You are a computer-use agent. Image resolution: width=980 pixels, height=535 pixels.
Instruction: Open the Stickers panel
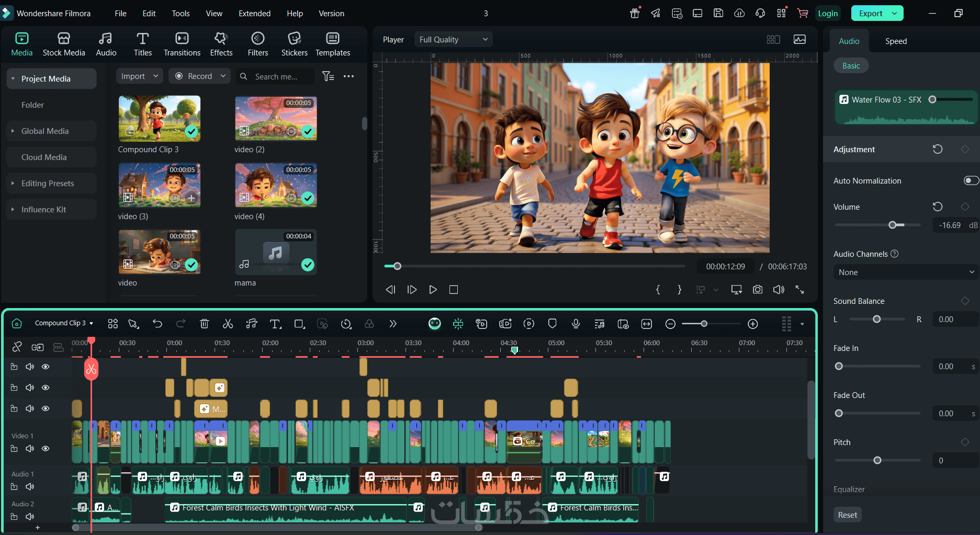[x=294, y=44]
